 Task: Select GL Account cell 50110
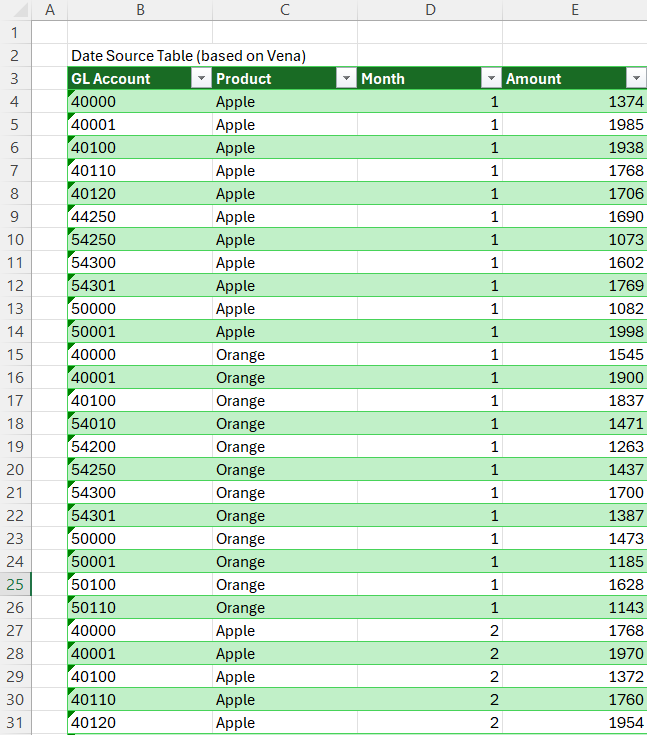[x=140, y=608]
